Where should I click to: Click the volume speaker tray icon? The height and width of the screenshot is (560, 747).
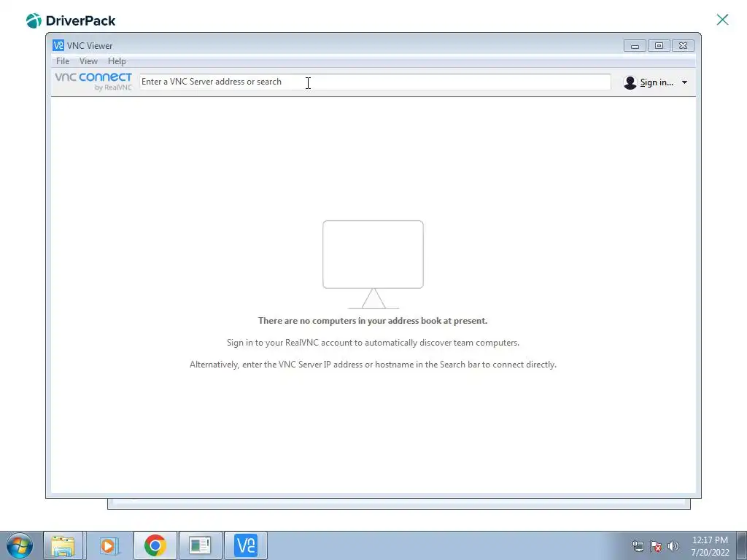673,546
